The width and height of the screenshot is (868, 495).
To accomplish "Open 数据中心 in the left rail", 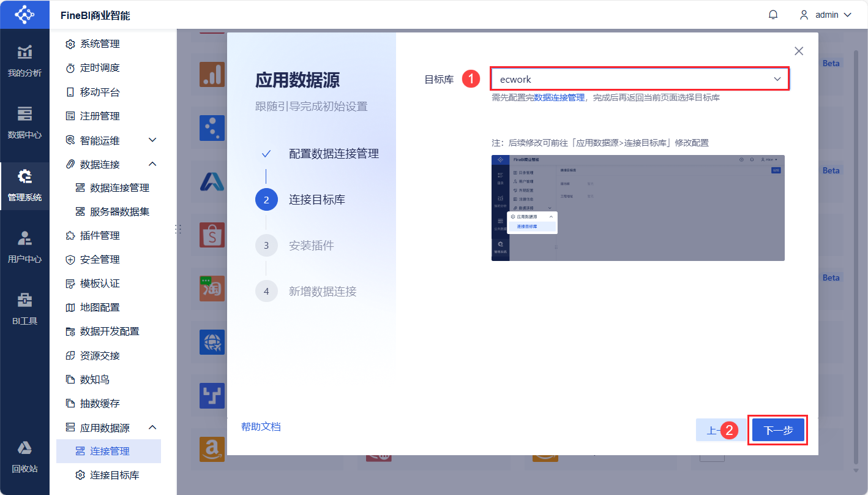I will pyautogui.click(x=24, y=123).
